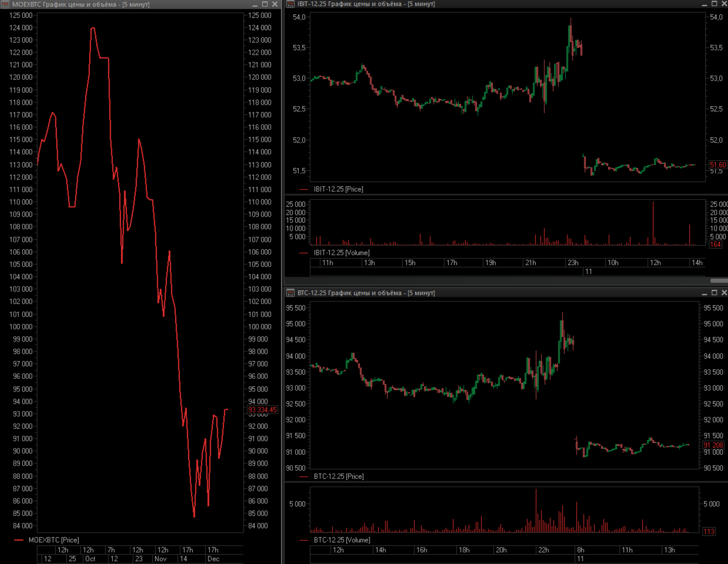Minimize the MOEXBTC chart window
This screenshot has width=728, height=564.
[x=255, y=4]
